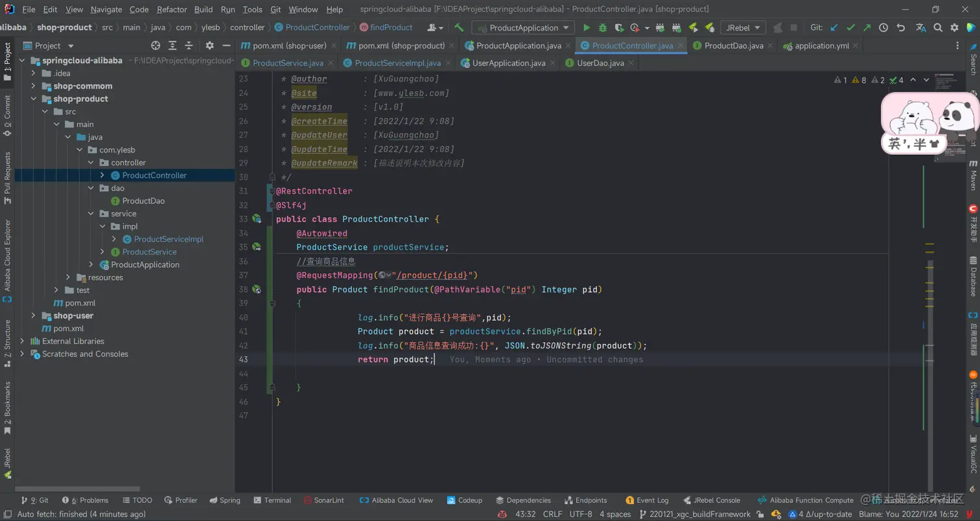Click the UTF-8 encoding in status bar
Viewport: 980px width, 521px height.
(x=580, y=515)
